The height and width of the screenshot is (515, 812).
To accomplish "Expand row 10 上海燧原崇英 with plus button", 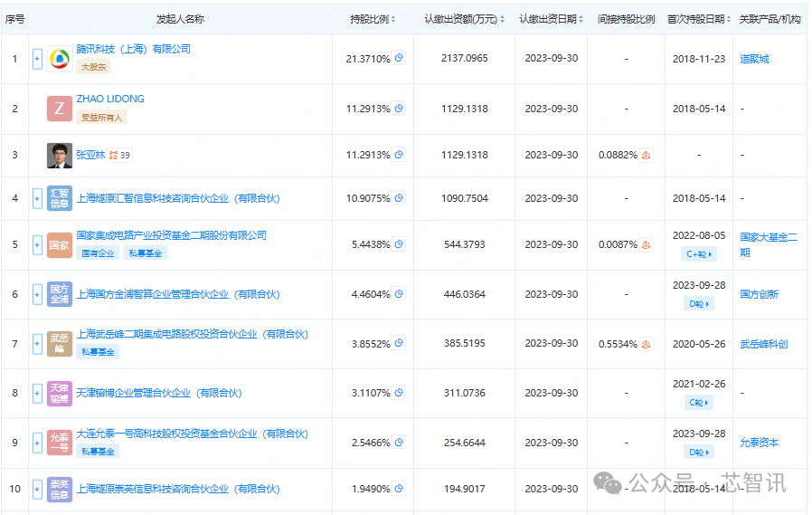I will pyautogui.click(x=37, y=489).
